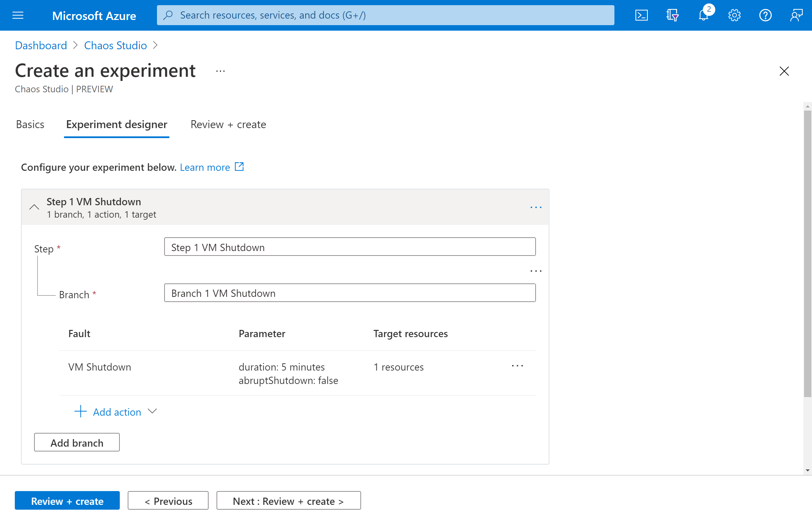Click the branch options menu (···)
Viewport: 812px width, 520px height.
coord(536,271)
